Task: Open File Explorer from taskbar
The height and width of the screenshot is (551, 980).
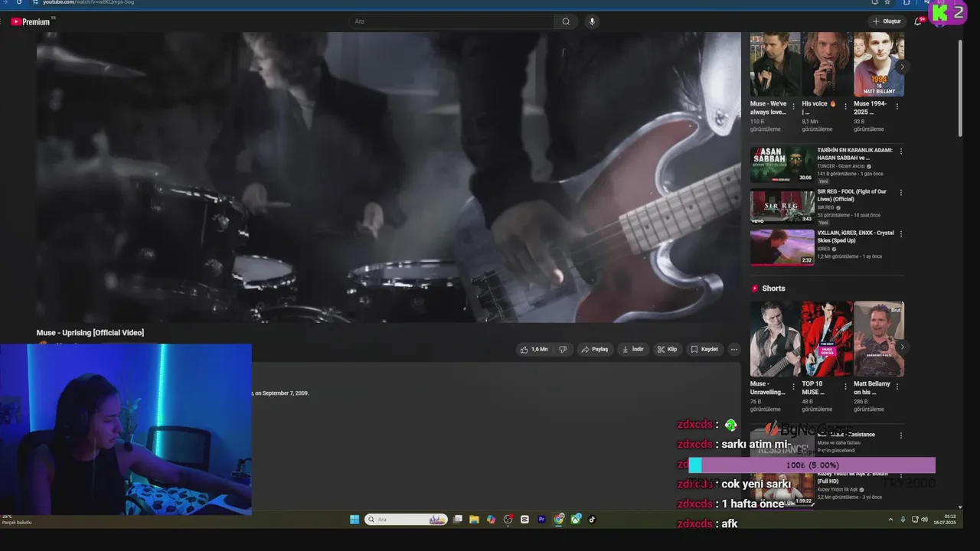Action: coord(475,519)
